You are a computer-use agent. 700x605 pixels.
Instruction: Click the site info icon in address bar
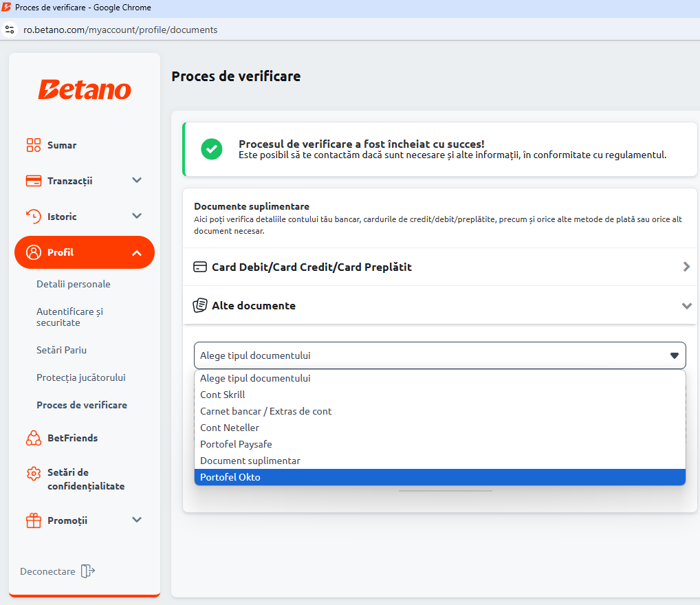[10, 30]
